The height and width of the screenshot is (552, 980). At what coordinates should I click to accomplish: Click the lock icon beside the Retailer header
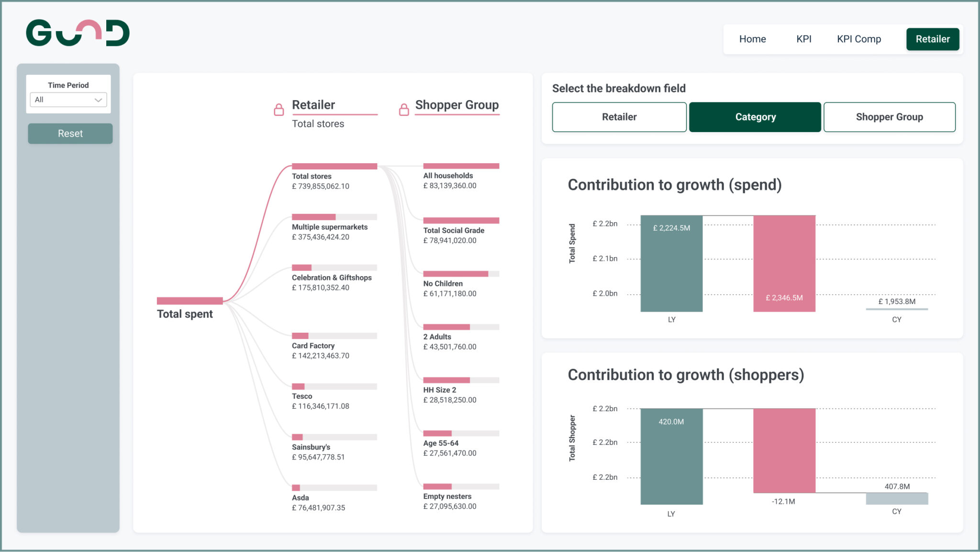pyautogui.click(x=279, y=109)
